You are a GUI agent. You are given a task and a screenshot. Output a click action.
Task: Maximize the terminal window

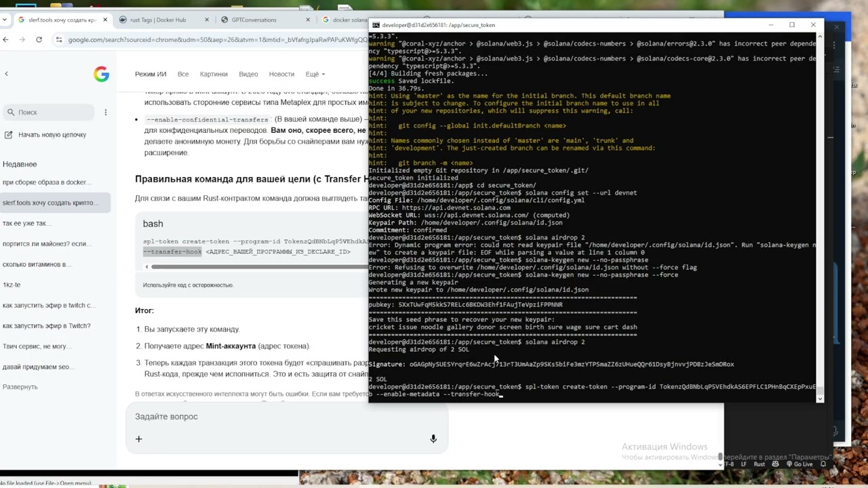(791, 25)
